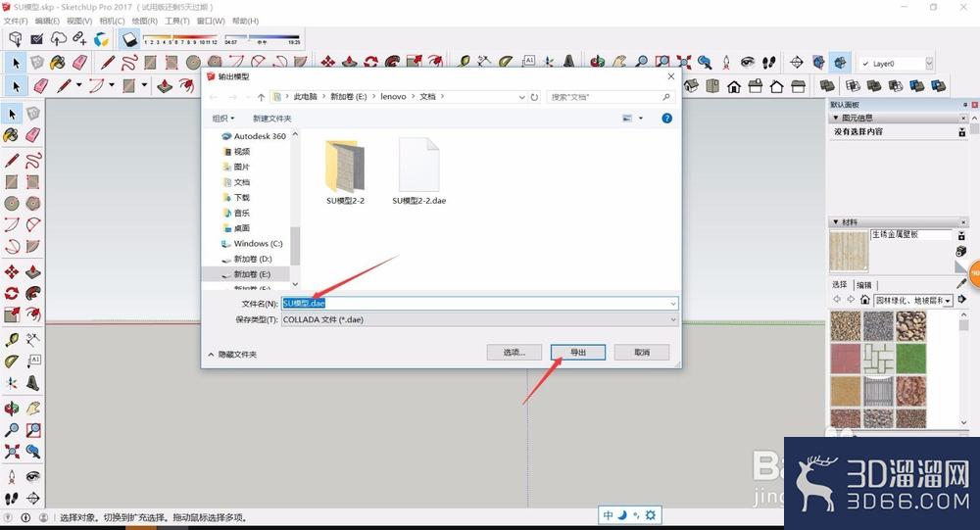980x530 pixels.
Task: Collapse folders via 隐藏文件夹
Action: [x=232, y=355]
